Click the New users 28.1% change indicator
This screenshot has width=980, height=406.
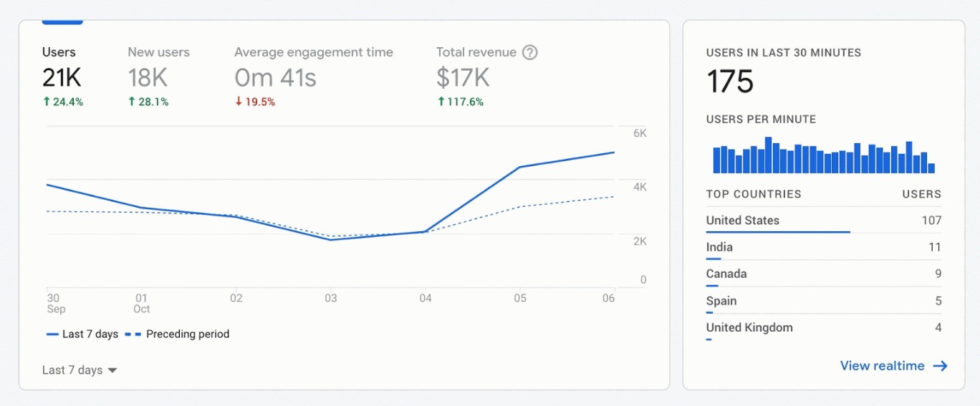(x=148, y=102)
